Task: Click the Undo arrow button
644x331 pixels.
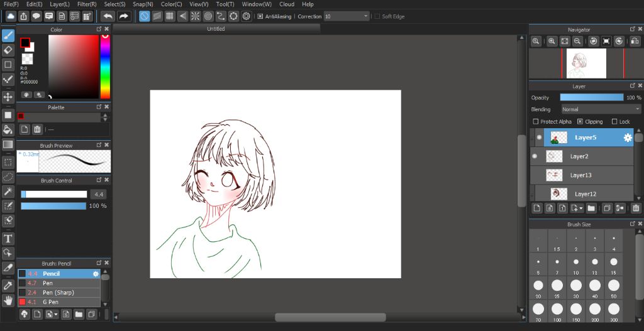Action: (108, 16)
